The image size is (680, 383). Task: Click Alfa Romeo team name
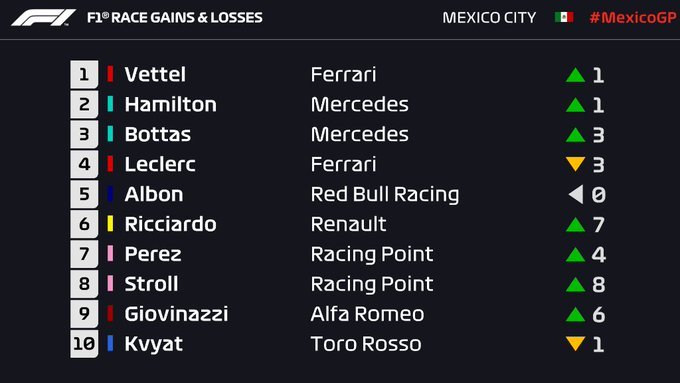[x=367, y=314]
